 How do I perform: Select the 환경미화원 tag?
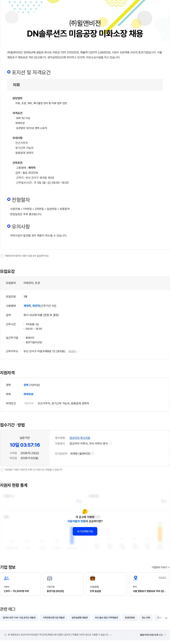point(130,618)
